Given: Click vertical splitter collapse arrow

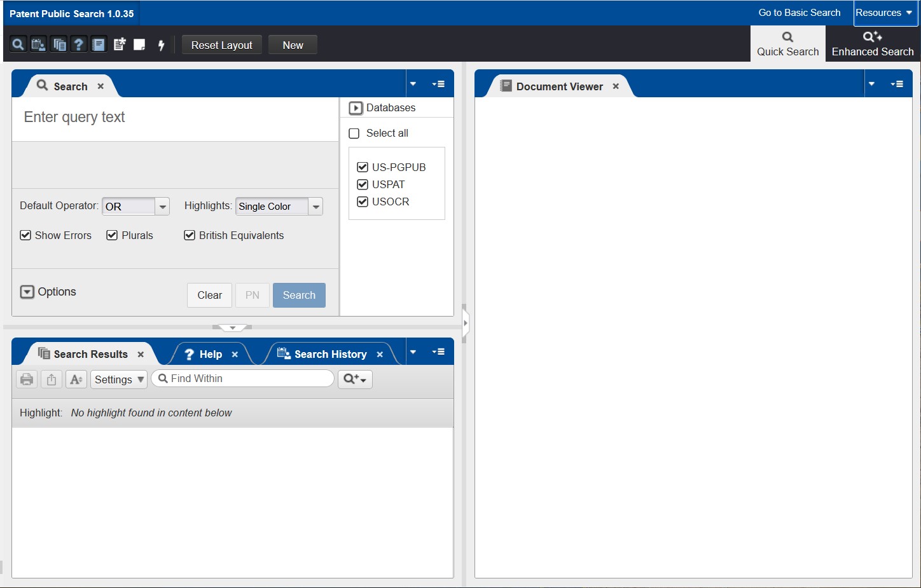Looking at the screenshot, I should tap(466, 323).
